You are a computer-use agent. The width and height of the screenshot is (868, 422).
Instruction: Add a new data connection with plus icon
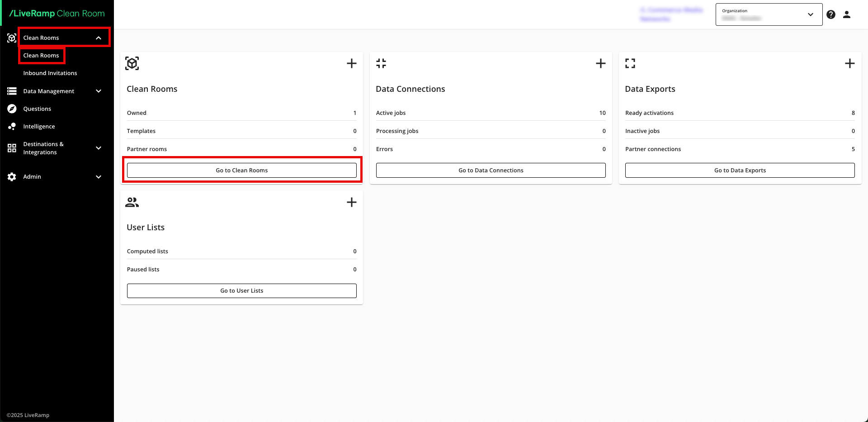pyautogui.click(x=601, y=63)
